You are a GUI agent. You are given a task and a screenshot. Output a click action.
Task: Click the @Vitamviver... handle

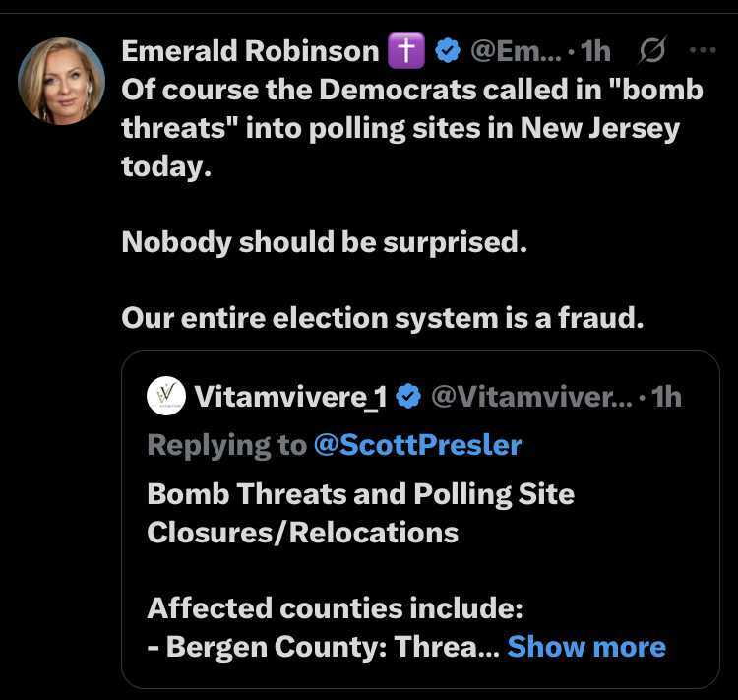531,397
